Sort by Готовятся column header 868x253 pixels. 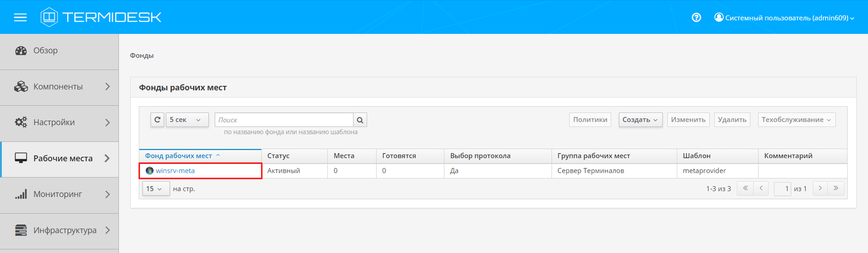(x=410, y=156)
